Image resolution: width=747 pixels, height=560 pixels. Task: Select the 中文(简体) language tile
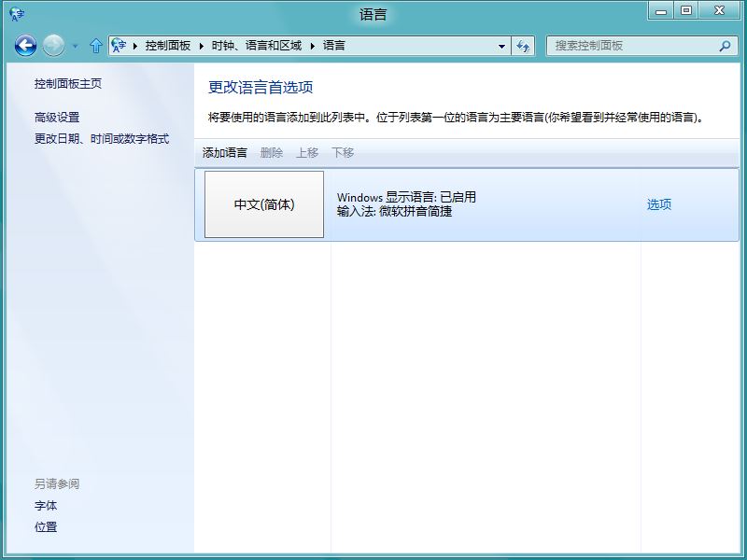(264, 204)
